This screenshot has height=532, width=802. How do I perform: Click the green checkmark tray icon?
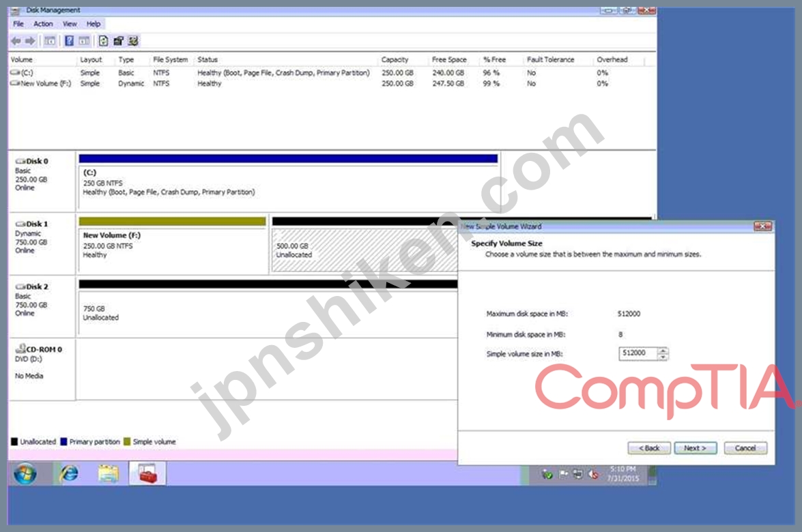[547, 475]
